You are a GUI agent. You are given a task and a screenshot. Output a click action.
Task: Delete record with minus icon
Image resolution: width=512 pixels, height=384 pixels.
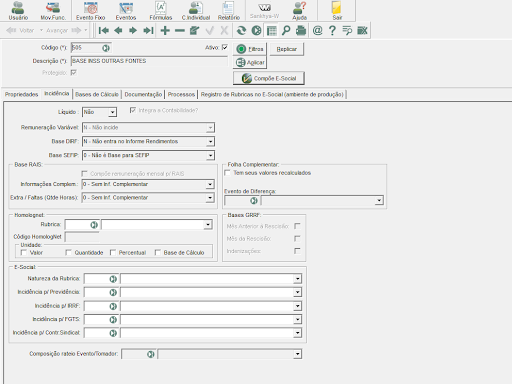(x=180, y=31)
